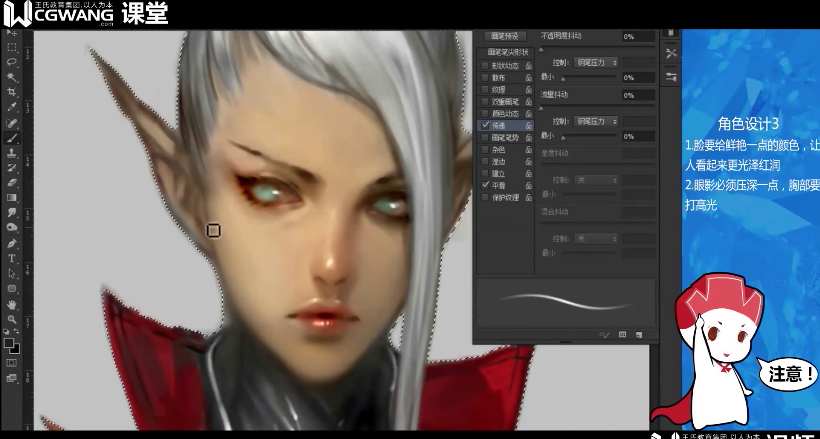Screen dimensions: 820x439
Task: Toggle Quick Mask mode icon
Action: click(x=12, y=363)
